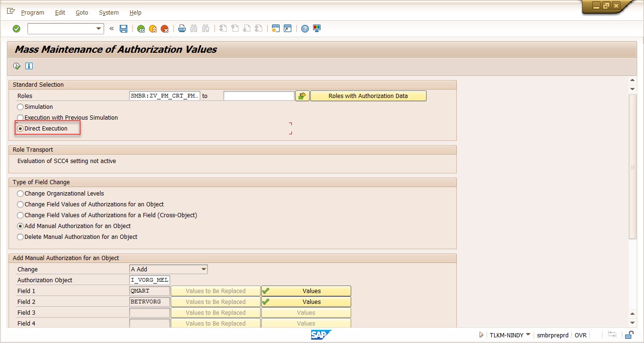This screenshot has height=343, width=644.
Task: Choose Execution with Previous Simulation option
Action: click(x=20, y=118)
